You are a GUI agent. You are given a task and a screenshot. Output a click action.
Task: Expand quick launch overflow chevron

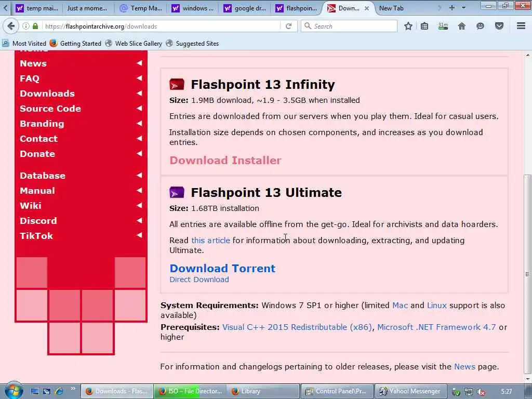[x=73, y=389]
